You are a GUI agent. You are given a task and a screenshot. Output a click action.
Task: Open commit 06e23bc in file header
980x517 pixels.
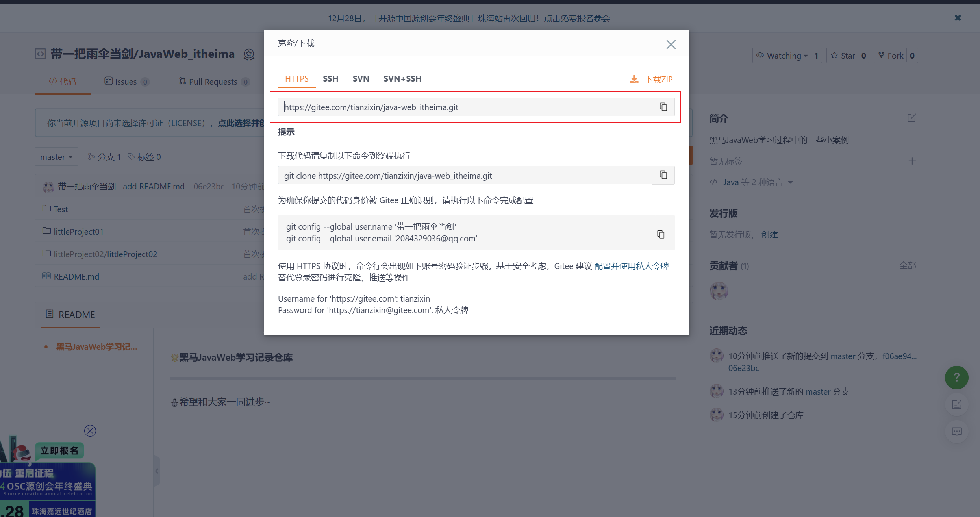click(209, 186)
